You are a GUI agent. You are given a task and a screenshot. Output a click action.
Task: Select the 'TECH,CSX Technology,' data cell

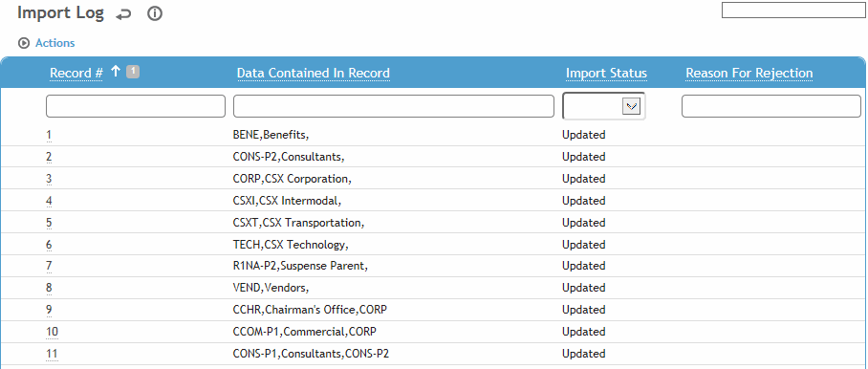[x=292, y=245]
